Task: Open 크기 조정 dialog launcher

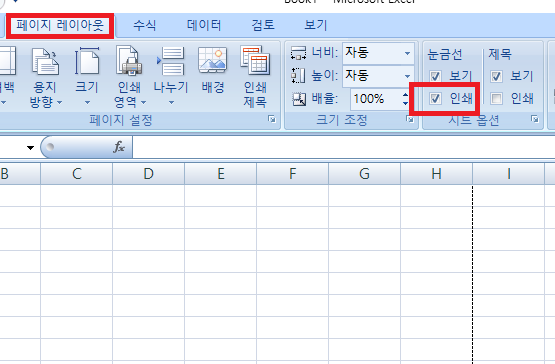Action: (x=410, y=119)
